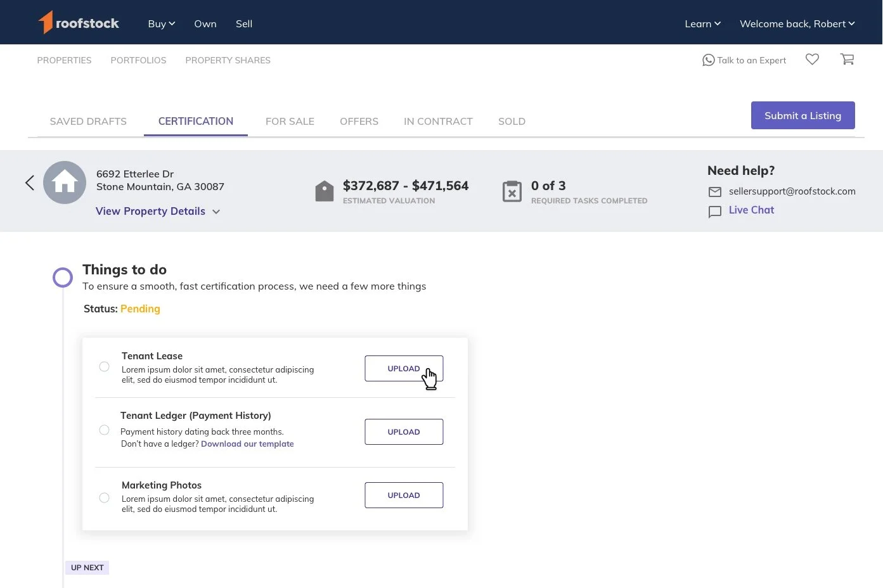Select the Tenant Lease radio circle
The image size is (883, 588).
point(105,367)
